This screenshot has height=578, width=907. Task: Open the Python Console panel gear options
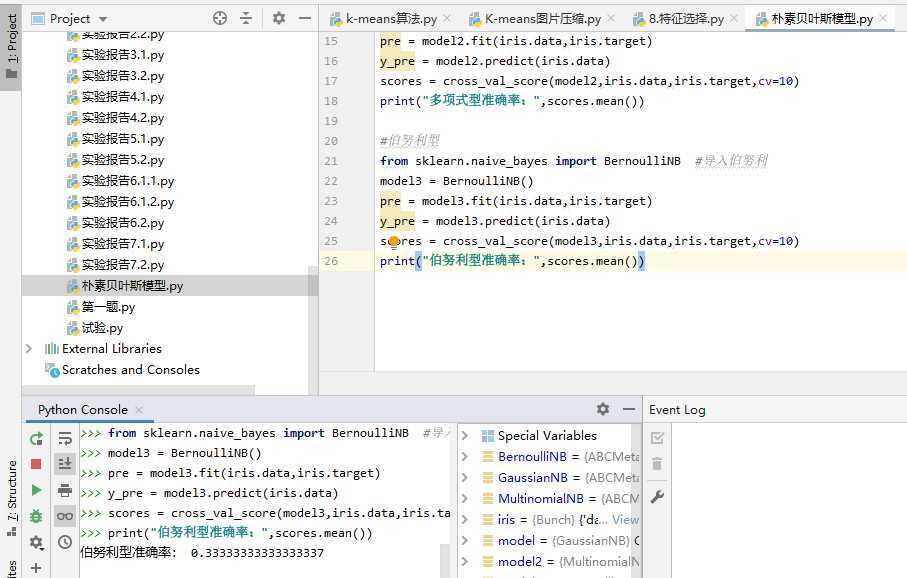(x=603, y=410)
